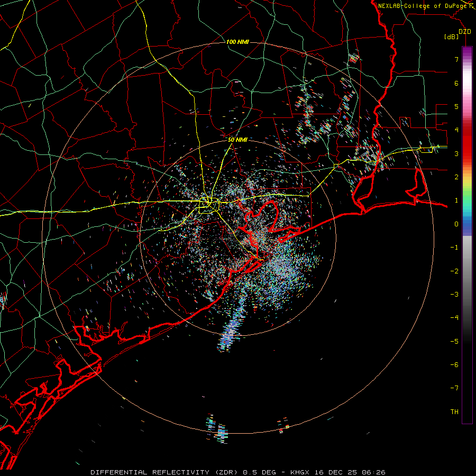Click the 3 dB scale value
Screen dimensions: 476x476
[456, 153]
